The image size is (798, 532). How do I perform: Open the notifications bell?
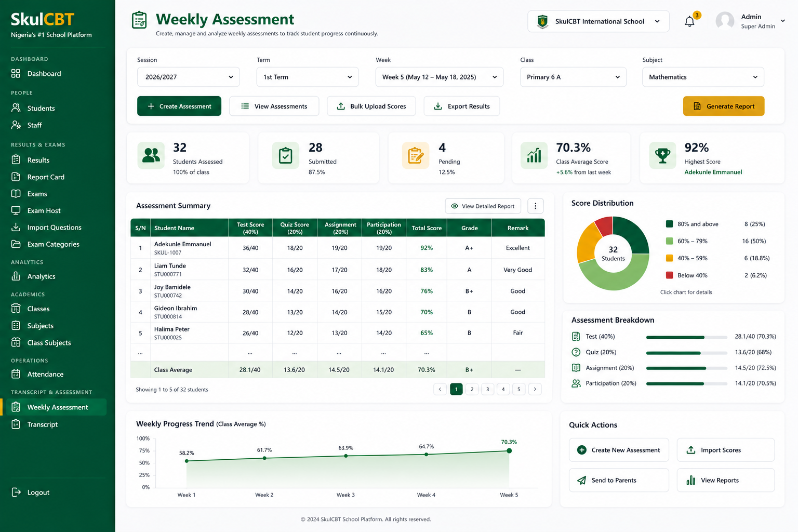tap(689, 21)
